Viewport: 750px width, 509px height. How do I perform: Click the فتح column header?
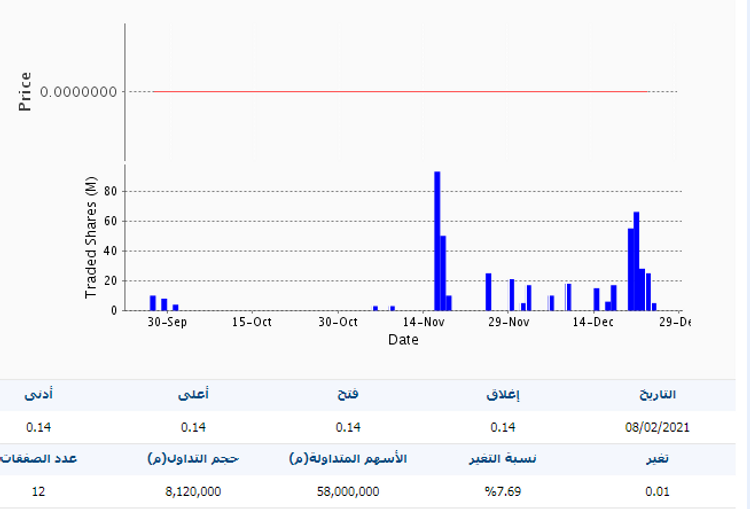[x=347, y=395]
